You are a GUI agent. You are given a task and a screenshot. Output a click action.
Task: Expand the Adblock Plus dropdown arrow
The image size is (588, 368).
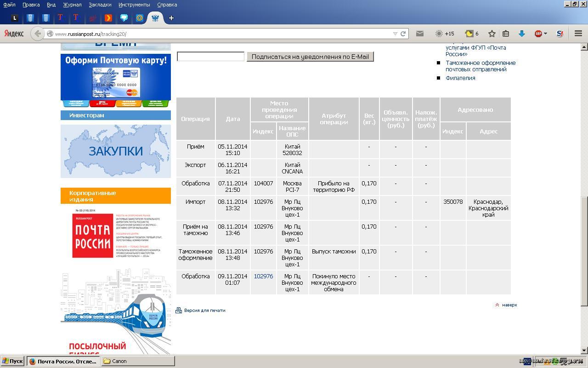(545, 34)
